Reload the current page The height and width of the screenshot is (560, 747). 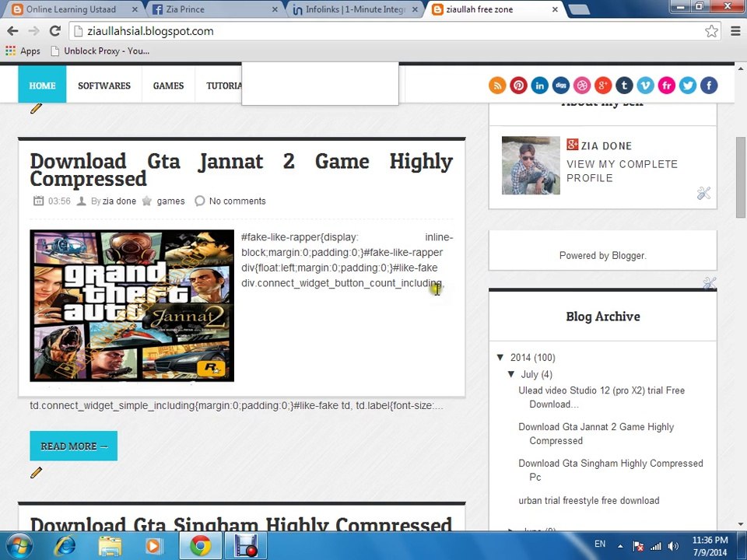55,31
